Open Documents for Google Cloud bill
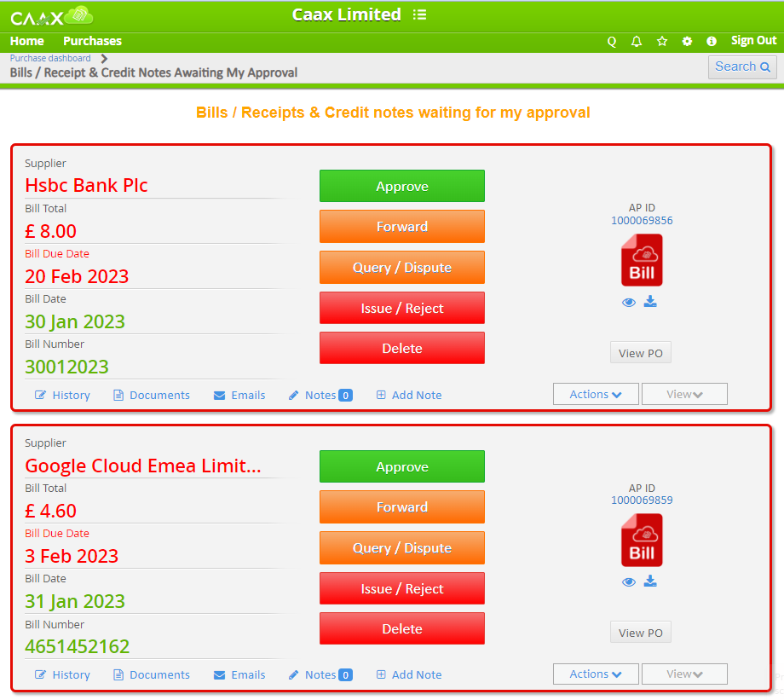Image resolution: width=784 pixels, height=700 pixels. pyautogui.click(x=152, y=675)
